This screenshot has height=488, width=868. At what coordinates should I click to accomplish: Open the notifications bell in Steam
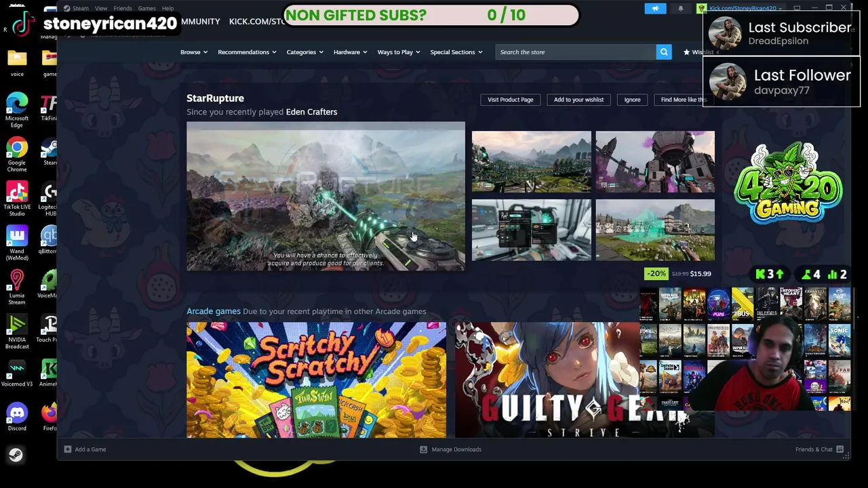(681, 8)
